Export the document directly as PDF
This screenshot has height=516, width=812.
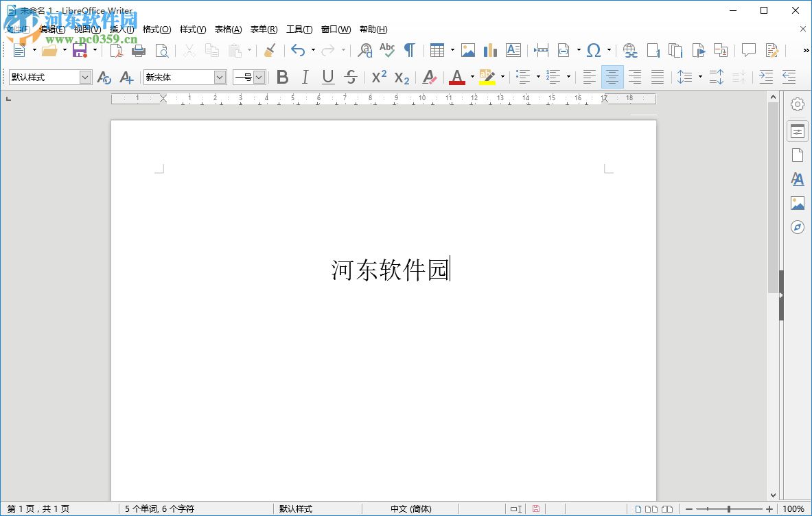(x=117, y=50)
